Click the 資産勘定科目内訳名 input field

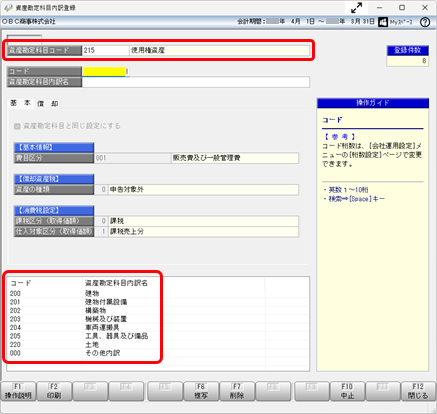pyautogui.click(x=196, y=82)
